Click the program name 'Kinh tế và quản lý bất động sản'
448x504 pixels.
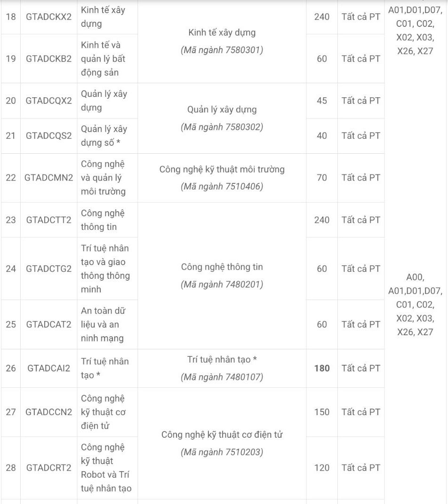coord(103,59)
